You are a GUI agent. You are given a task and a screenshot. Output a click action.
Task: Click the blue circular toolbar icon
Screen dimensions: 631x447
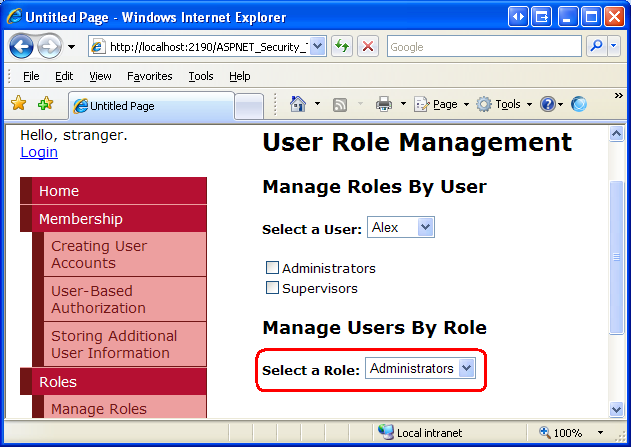pos(579,104)
